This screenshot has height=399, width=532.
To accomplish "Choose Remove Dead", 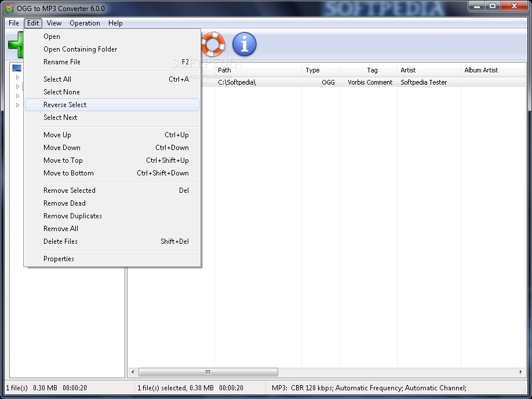I will [x=112, y=203].
